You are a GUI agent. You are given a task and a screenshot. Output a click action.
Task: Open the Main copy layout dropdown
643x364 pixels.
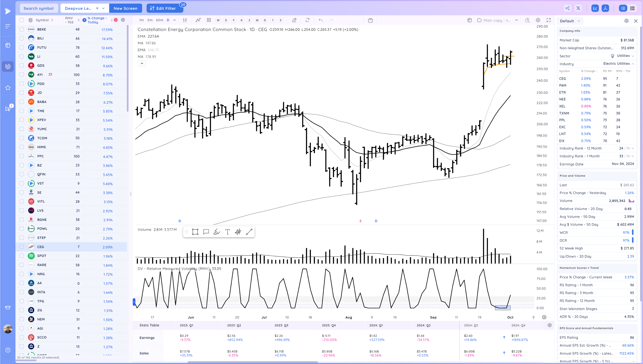pyautogui.click(x=516, y=20)
